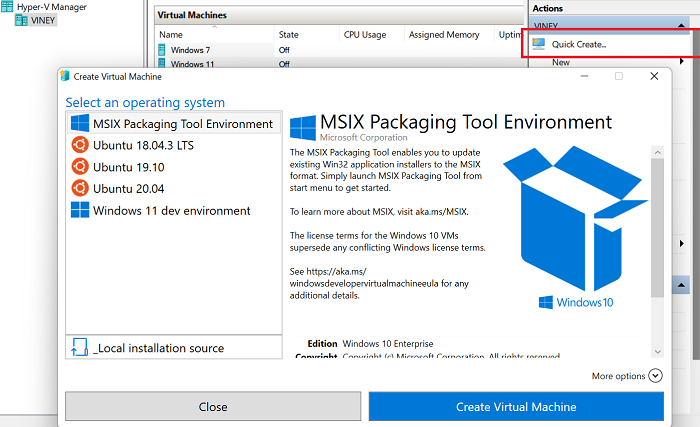Image resolution: width=700 pixels, height=427 pixels.
Task: Open New submenu in Actions pane
Action: (561, 62)
